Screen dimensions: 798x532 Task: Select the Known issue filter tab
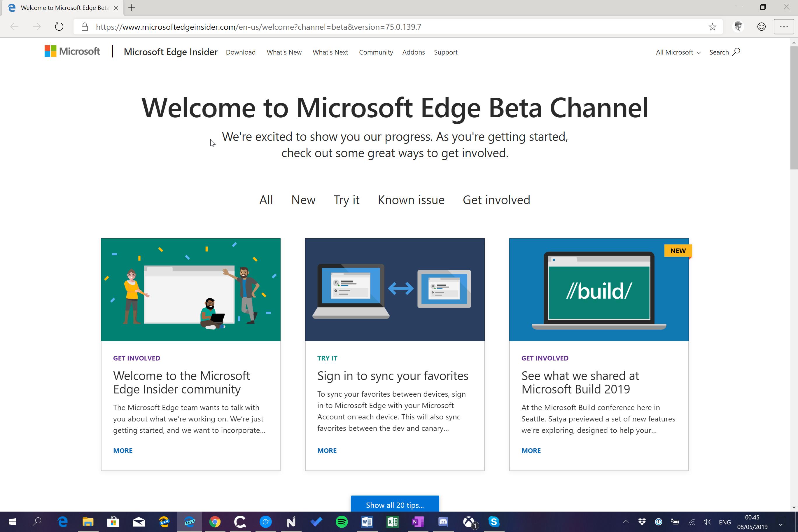411,200
